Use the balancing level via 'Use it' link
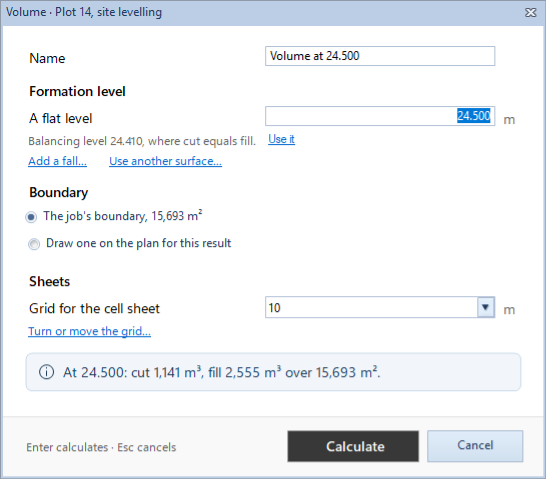The width and height of the screenshot is (546, 479). click(x=281, y=139)
